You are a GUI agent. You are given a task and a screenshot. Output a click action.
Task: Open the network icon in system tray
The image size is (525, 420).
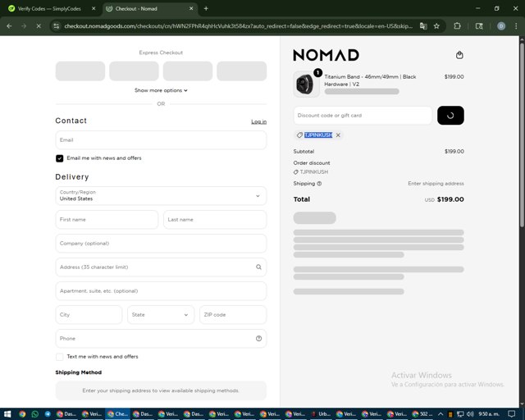point(460,414)
